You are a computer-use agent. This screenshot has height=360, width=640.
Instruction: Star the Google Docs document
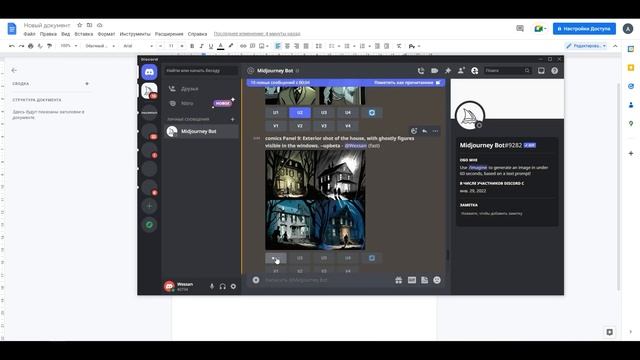pyautogui.click(x=80, y=25)
